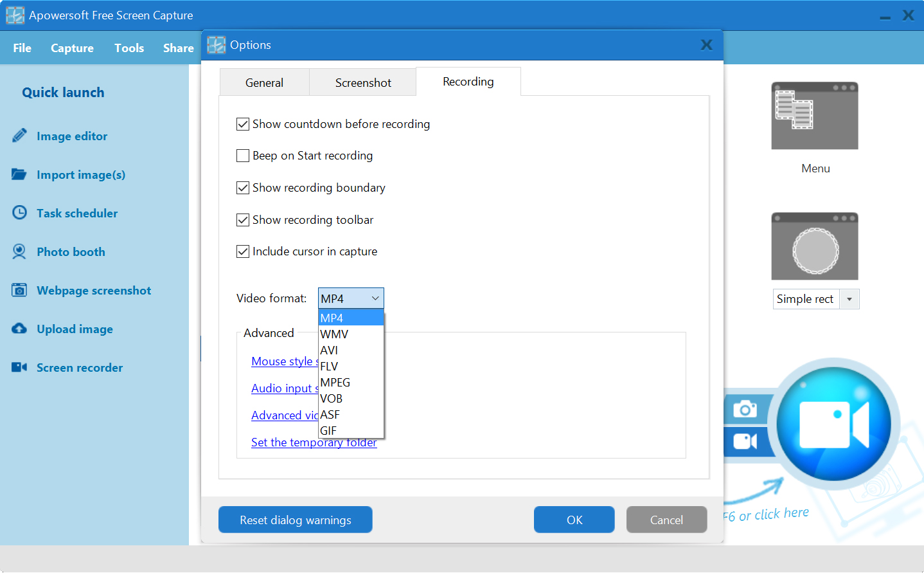Screen dimensions: 924x573
Task: Click the Screen recorder camera icon
Action: [x=19, y=367]
